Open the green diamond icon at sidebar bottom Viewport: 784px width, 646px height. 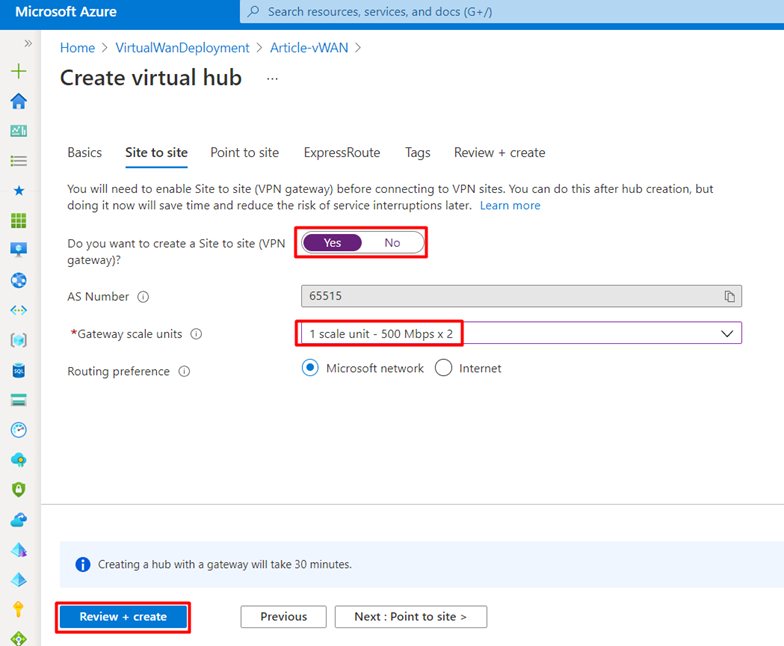click(18, 638)
